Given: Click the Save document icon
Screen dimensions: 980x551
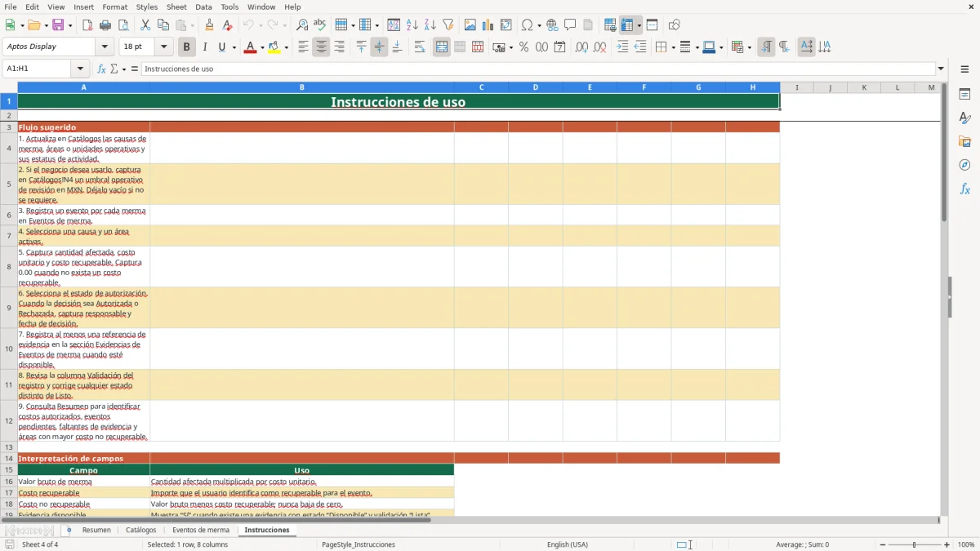Looking at the screenshot, I should tap(58, 25).
